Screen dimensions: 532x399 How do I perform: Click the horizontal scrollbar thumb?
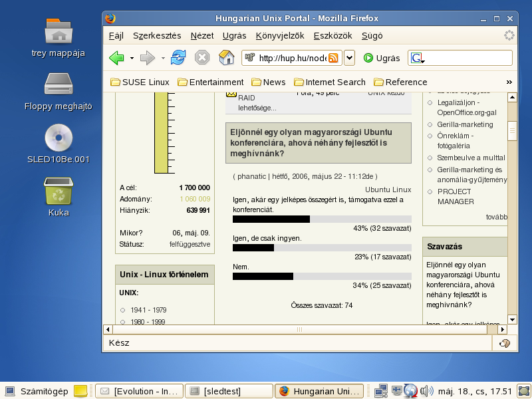tap(300, 329)
